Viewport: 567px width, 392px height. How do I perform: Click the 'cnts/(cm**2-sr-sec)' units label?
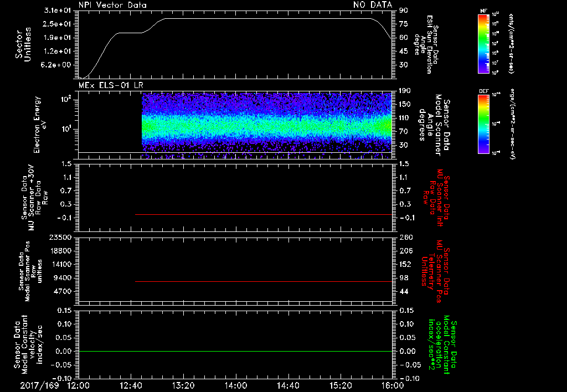[x=511, y=43]
